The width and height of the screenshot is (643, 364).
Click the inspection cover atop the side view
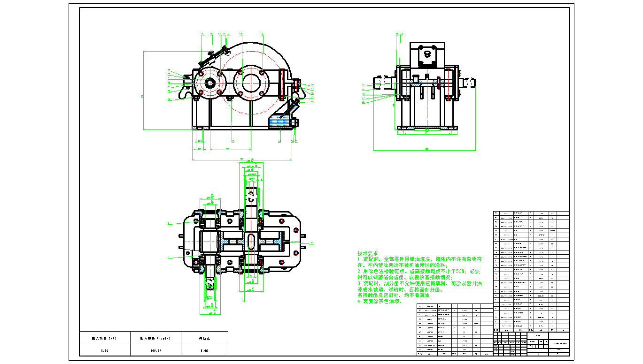(427, 56)
